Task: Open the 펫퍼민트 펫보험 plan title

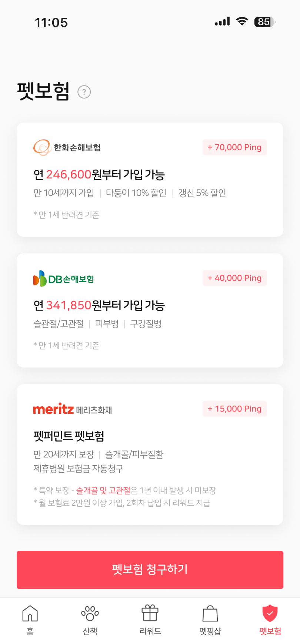Action: (x=69, y=436)
